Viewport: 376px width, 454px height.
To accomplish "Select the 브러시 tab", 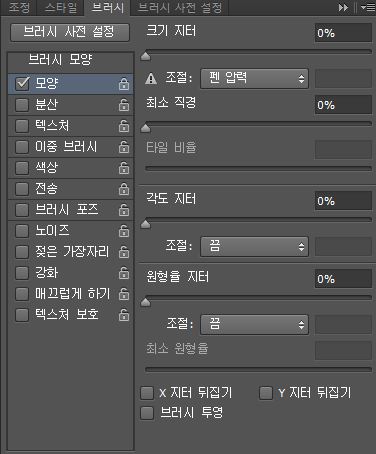I will (x=108, y=8).
